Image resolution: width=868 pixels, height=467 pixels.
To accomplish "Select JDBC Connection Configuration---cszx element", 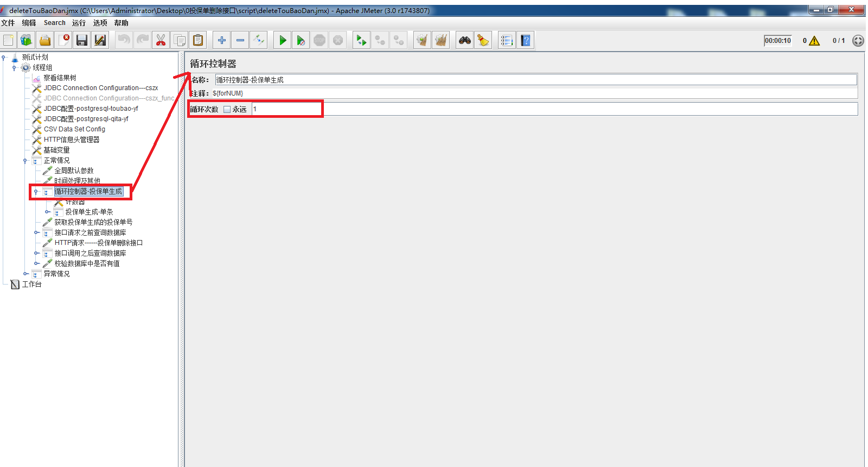I will (x=101, y=88).
